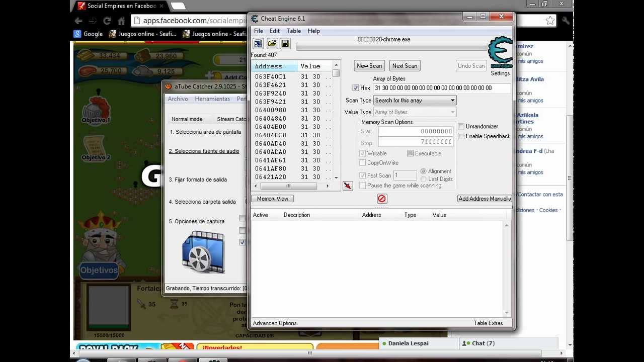This screenshot has height=362, width=644.
Task: Open the process list icon in Cheat Engine
Action: click(258, 44)
